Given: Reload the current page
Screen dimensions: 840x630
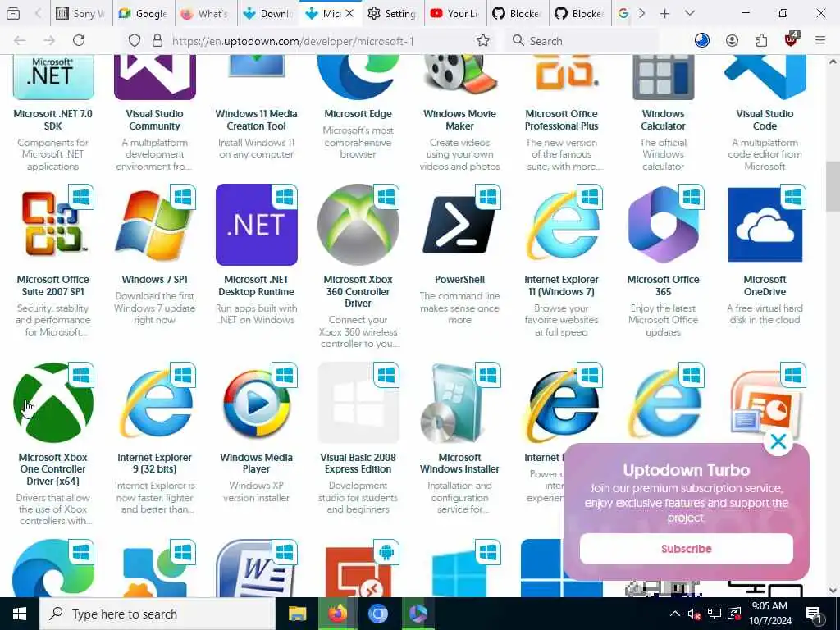Looking at the screenshot, I should coord(79,41).
